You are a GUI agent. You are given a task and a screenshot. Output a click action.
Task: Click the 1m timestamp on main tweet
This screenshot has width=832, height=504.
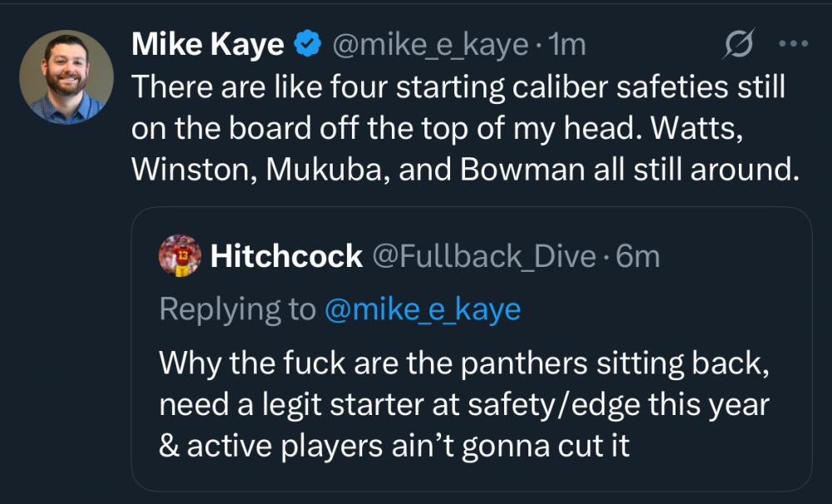[567, 45]
